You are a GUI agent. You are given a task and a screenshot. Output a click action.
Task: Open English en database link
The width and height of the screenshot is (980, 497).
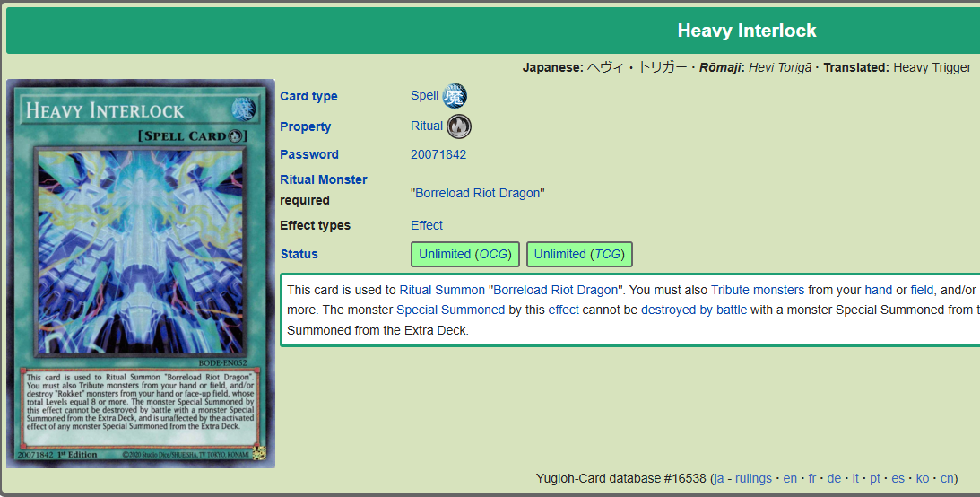790,478
